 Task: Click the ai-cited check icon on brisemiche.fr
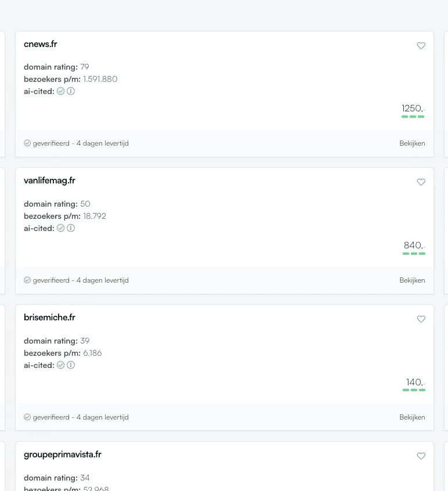[x=60, y=365]
